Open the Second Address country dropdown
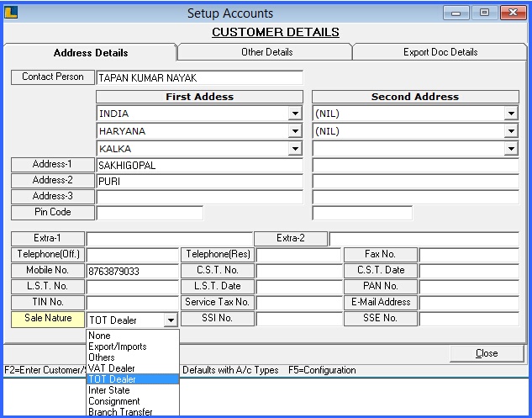Screen dimensions: 532x418 point(511,114)
